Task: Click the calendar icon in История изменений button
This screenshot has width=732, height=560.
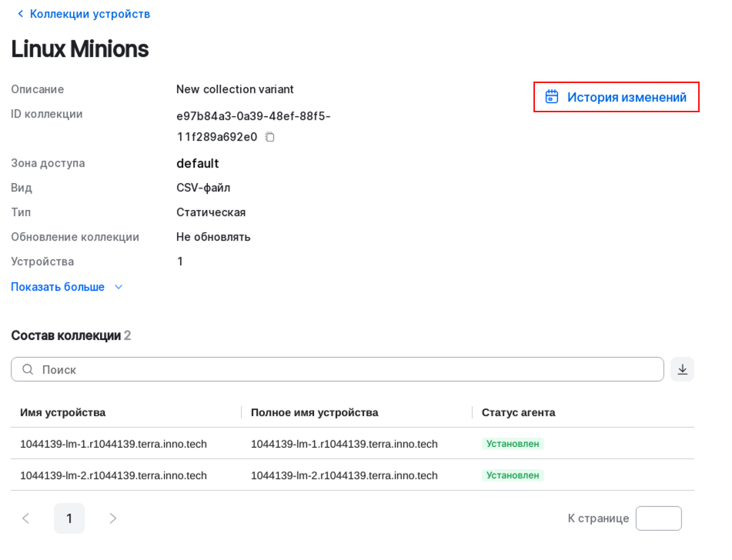Action: click(x=551, y=97)
